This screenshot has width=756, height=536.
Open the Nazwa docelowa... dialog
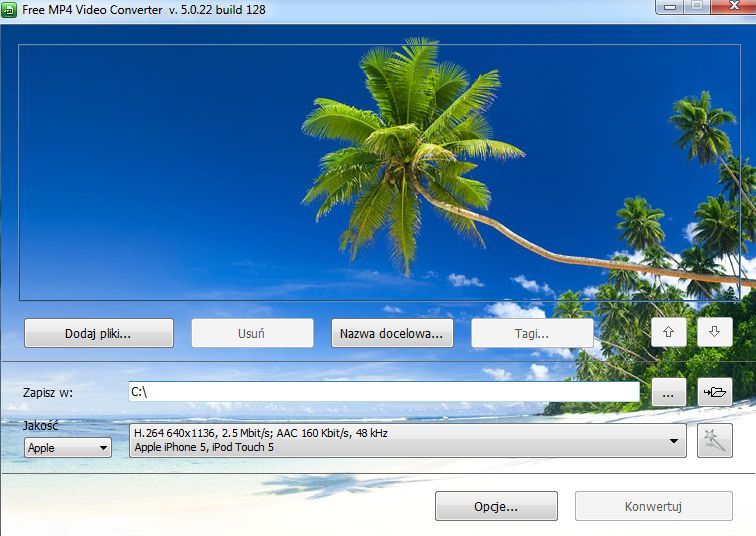[x=392, y=333]
